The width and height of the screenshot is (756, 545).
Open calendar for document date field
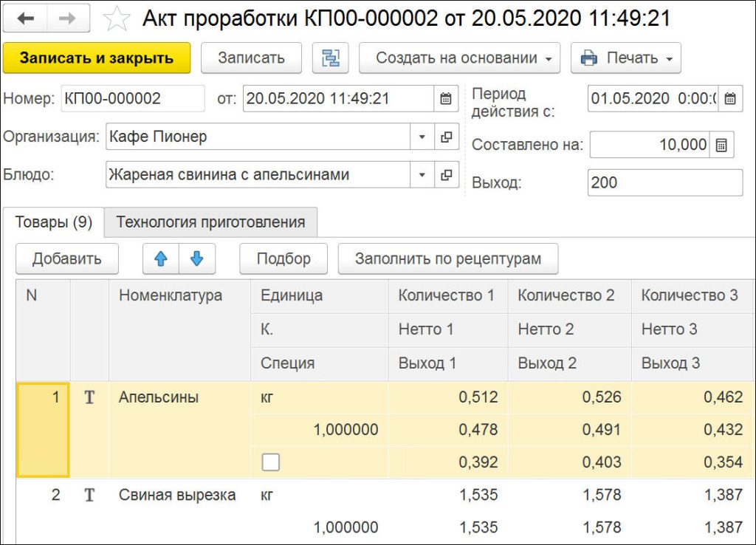coord(445,98)
